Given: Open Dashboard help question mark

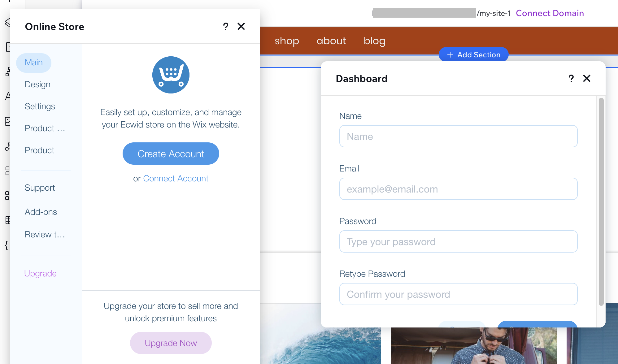Looking at the screenshot, I should [571, 79].
